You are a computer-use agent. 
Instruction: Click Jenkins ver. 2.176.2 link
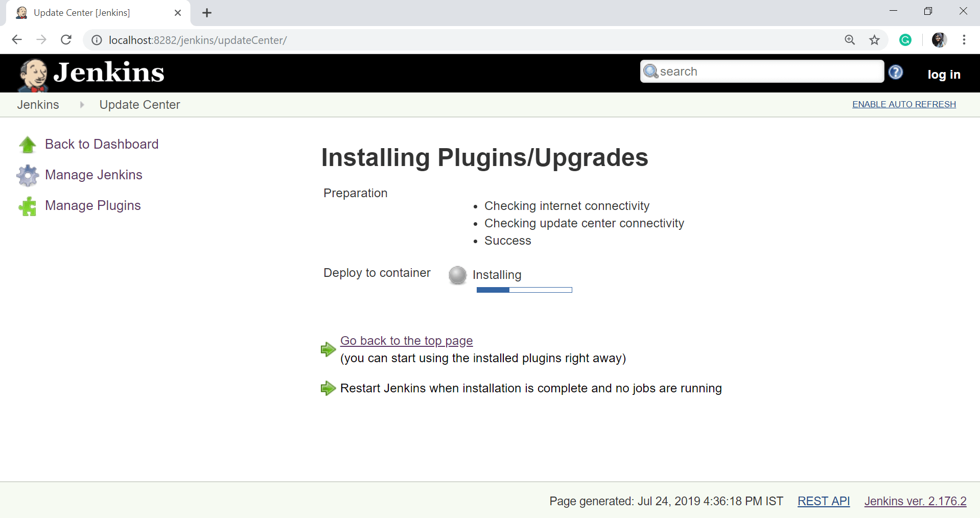pos(915,501)
